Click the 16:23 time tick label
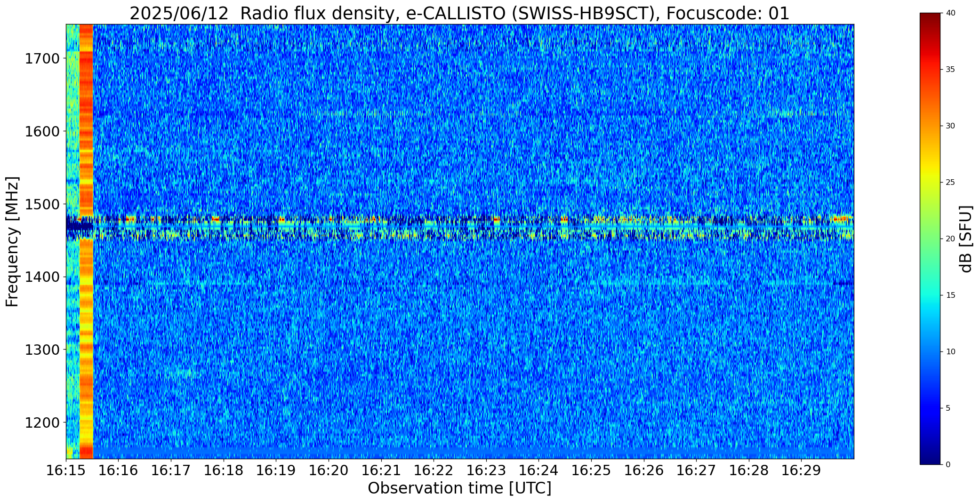 (486, 470)
